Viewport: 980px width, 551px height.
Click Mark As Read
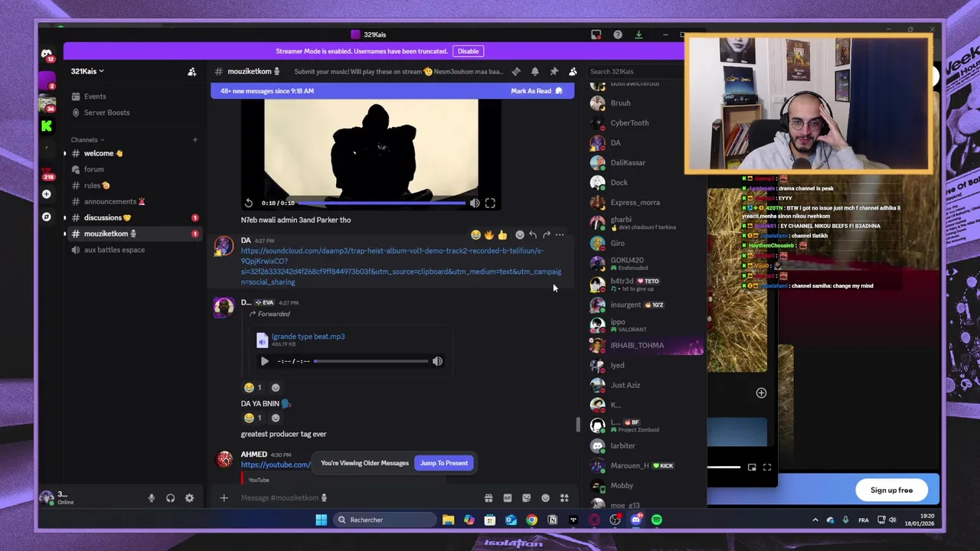[x=536, y=91]
